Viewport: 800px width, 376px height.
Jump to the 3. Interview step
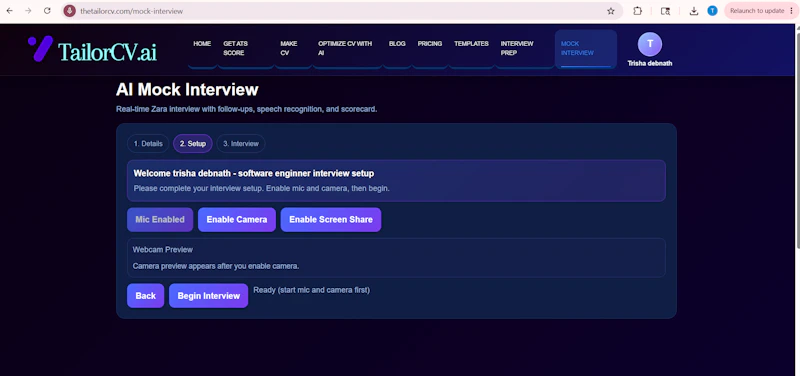241,144
